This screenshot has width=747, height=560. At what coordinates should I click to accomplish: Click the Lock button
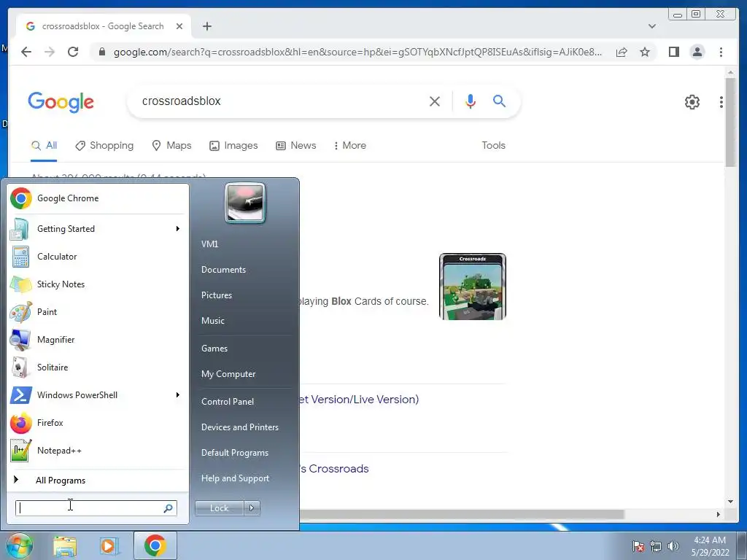click(219, 508)
